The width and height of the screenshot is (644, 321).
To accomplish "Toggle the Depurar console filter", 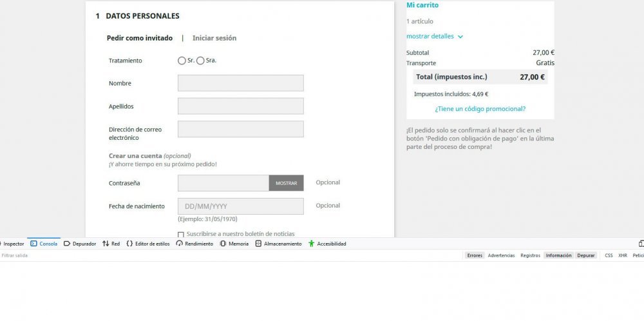I will (x=586, y=256).
